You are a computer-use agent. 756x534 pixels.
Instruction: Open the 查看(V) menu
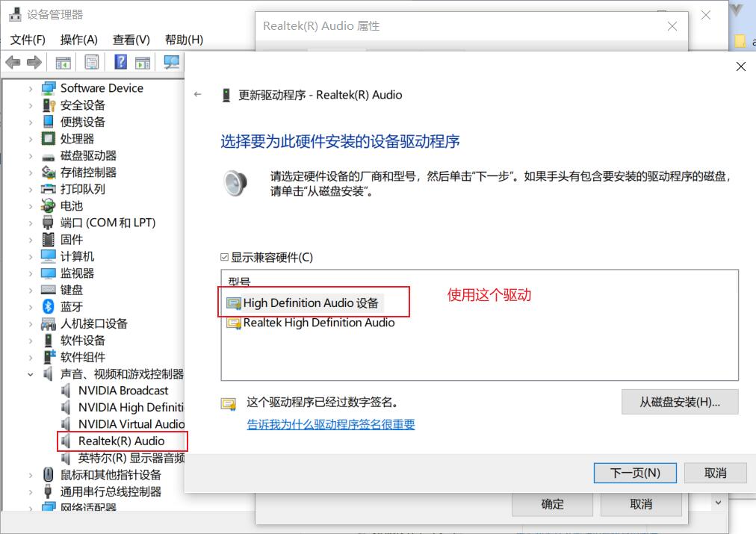pos(131,40)
